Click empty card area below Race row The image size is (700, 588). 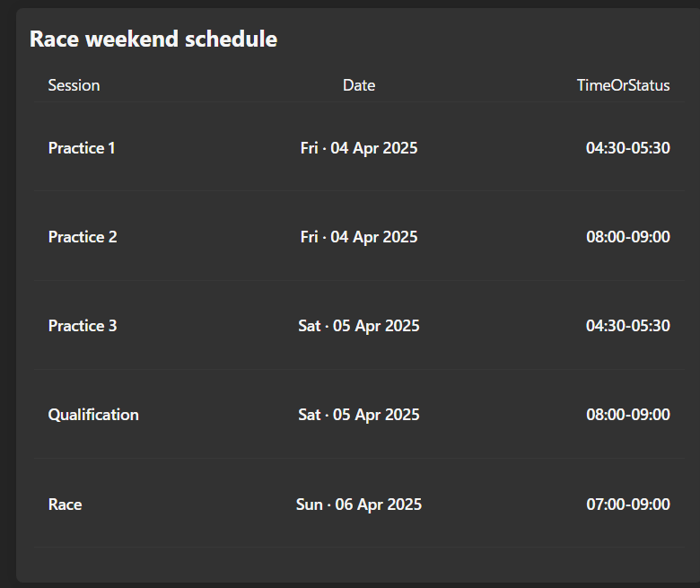click(x=359, y=565)
